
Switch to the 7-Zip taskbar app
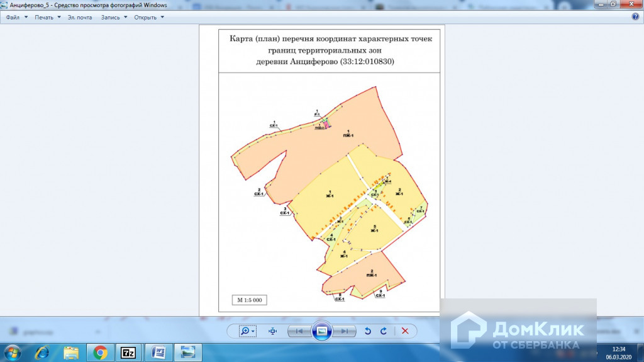(128, 352)
